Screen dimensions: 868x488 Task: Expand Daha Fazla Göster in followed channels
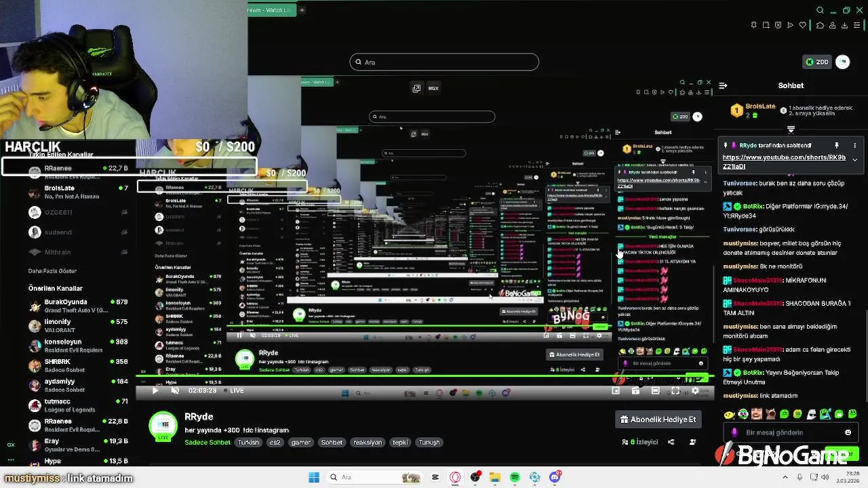[x=52, y=271]
